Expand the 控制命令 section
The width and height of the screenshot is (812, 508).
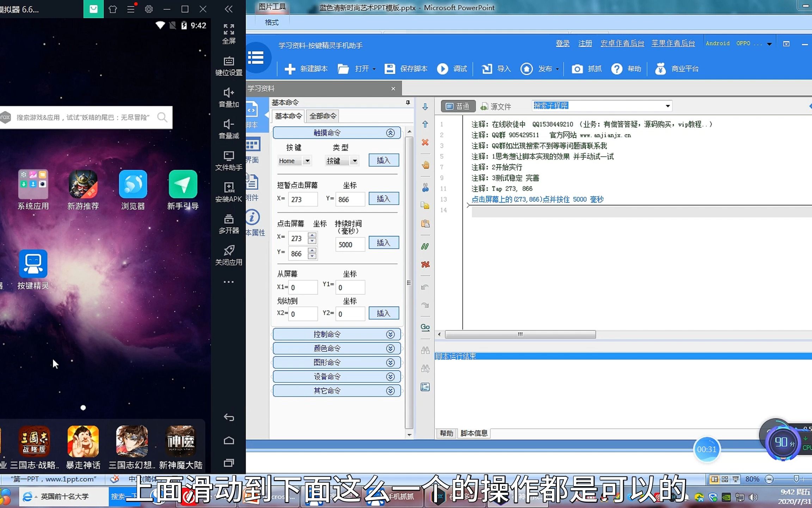[337, 334]
